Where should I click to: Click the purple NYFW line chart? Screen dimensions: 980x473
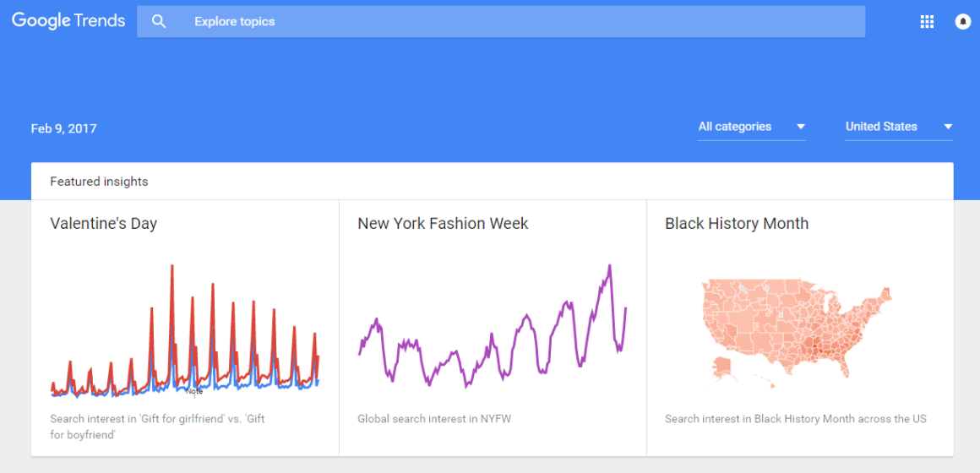[493, 326]
